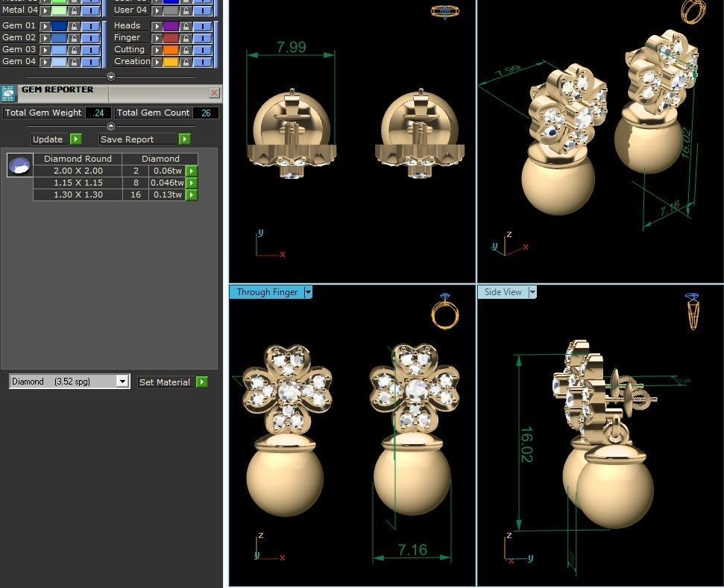The width and height of the screenshot is (724, 588).
Task: Toggle visibility of Cutting layer
Action: (202, 51)
